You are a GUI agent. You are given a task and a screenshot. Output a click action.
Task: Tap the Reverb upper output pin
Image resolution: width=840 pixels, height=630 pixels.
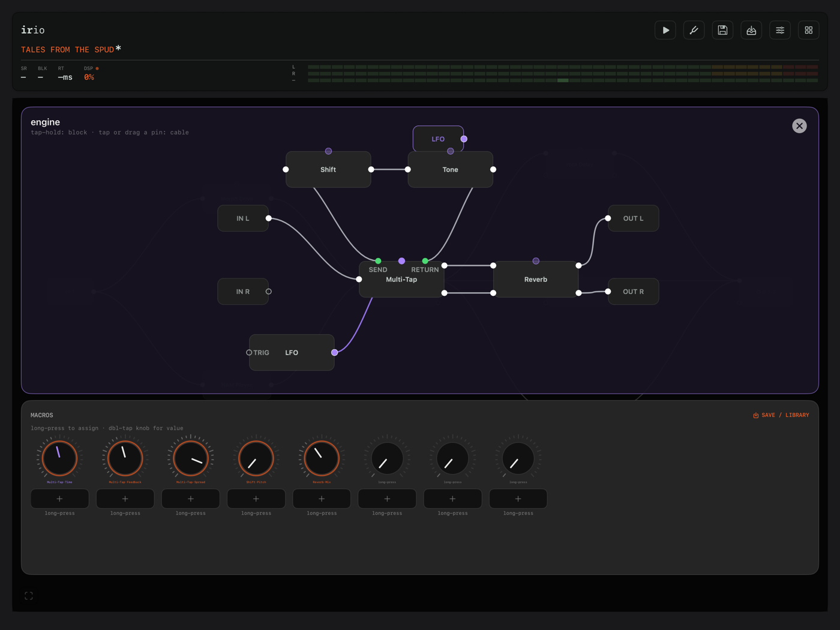tap(578, 266)
